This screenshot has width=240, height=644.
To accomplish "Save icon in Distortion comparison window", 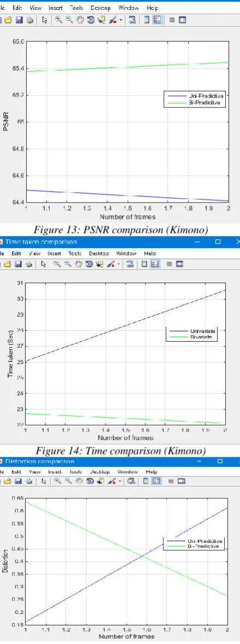I will [x=18, y=481].
